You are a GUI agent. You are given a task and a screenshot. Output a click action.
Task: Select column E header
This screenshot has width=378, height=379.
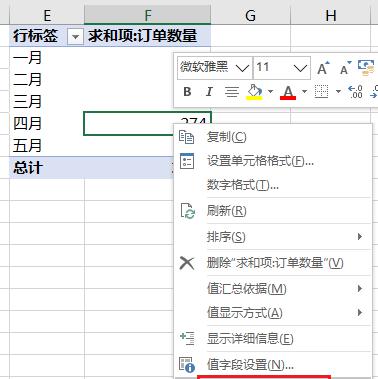pos(47,15)
